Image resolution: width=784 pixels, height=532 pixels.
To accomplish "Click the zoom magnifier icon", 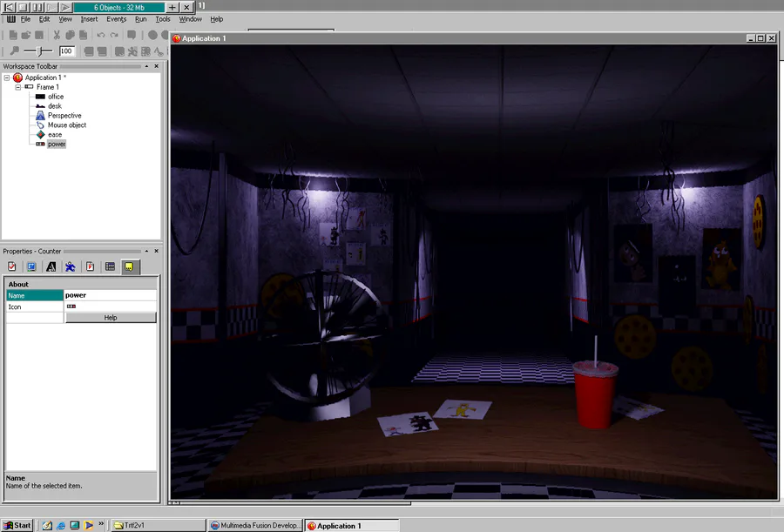I will [x=15, y=51].
